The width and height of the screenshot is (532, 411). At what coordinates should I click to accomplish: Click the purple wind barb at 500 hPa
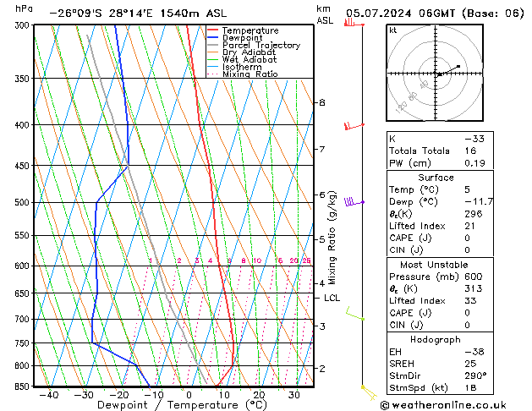354,202
